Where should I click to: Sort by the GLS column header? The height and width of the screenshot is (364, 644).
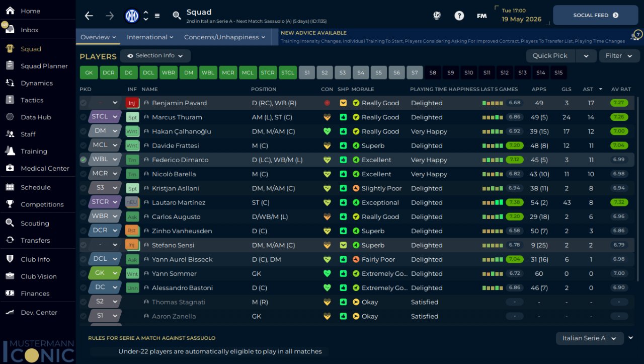[x=567, y=89]
